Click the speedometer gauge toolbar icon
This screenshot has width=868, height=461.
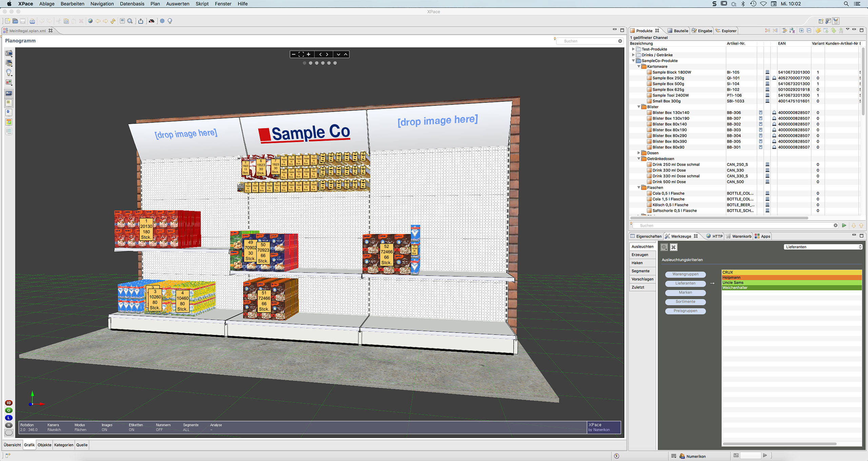[x=152, y=21]
